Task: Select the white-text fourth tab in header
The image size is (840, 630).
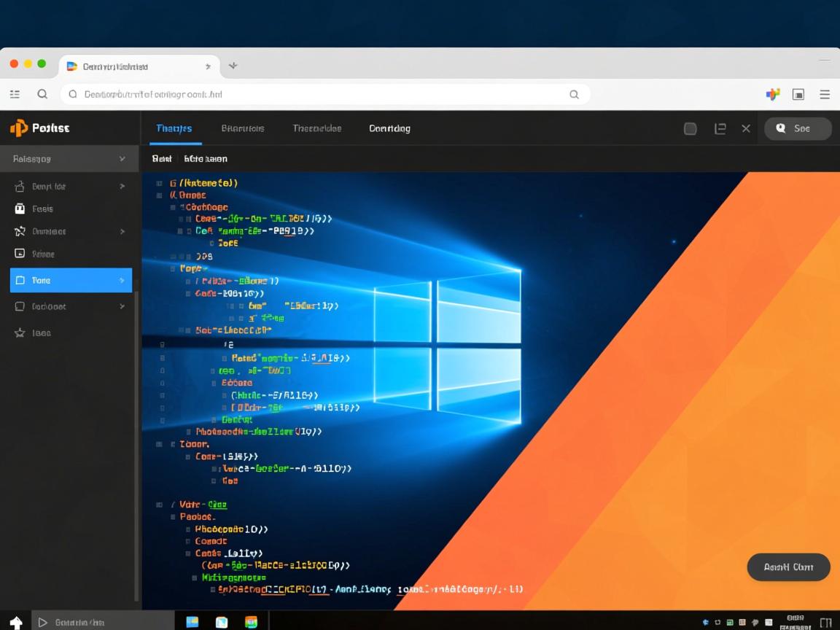Action: coord(389,128)
